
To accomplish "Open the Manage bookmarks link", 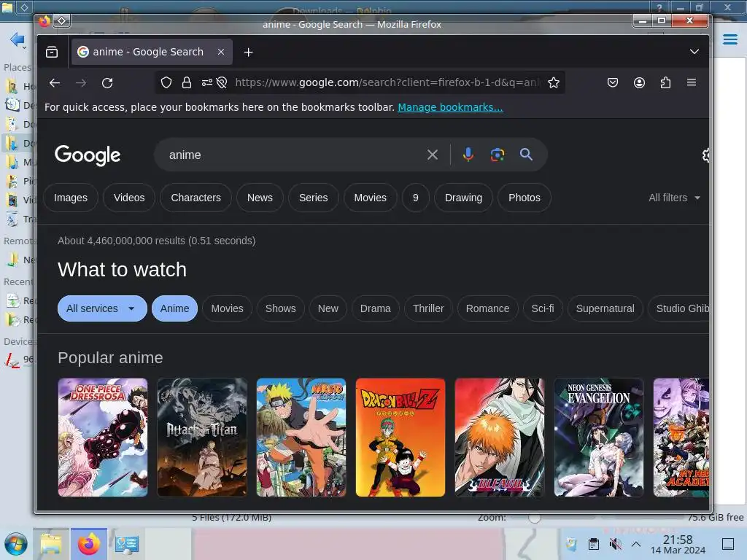I will pos(450,107).
